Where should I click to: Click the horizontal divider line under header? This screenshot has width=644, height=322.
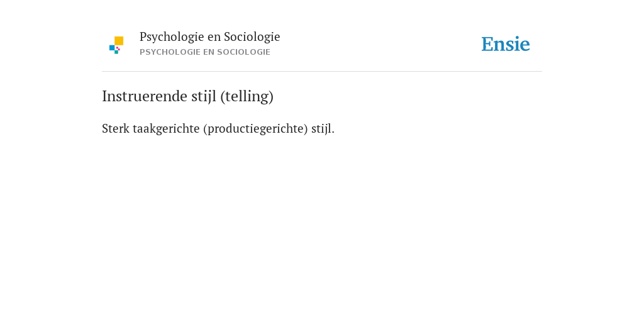[322, 72]
